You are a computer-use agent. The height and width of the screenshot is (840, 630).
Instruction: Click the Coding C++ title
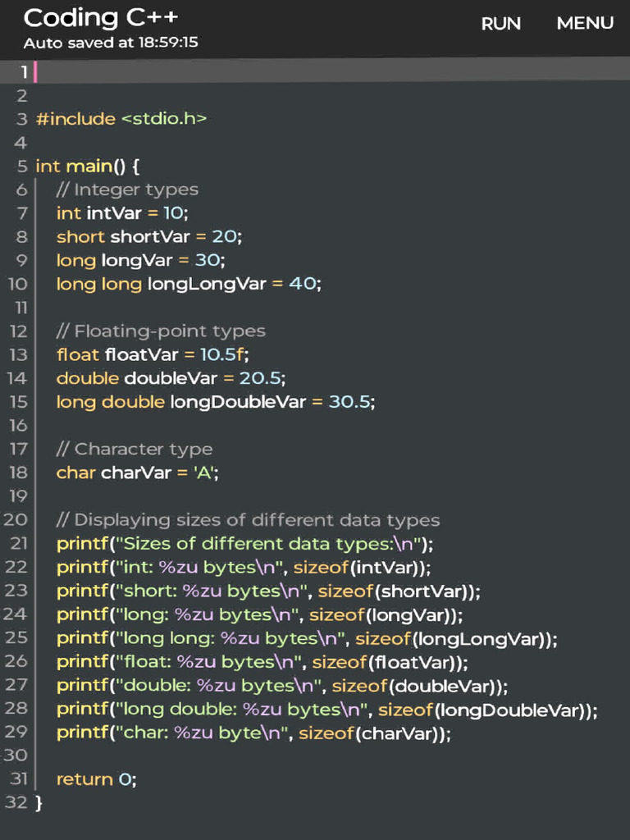point(101,17)
